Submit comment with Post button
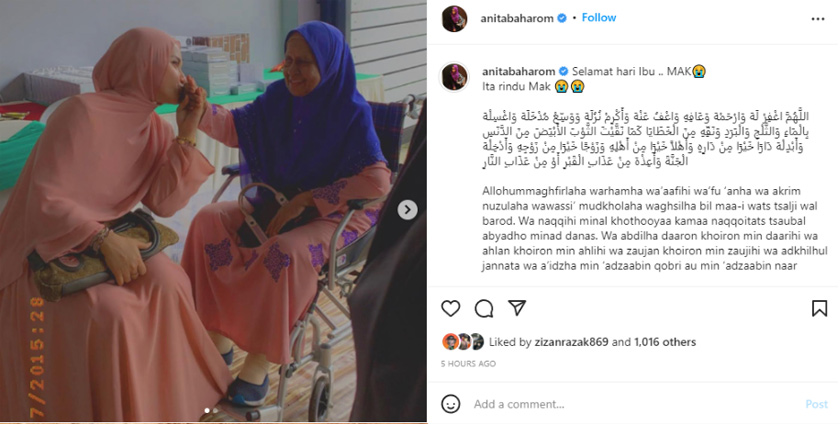This screenshot has height=424, width=840. tap(816, 404)
